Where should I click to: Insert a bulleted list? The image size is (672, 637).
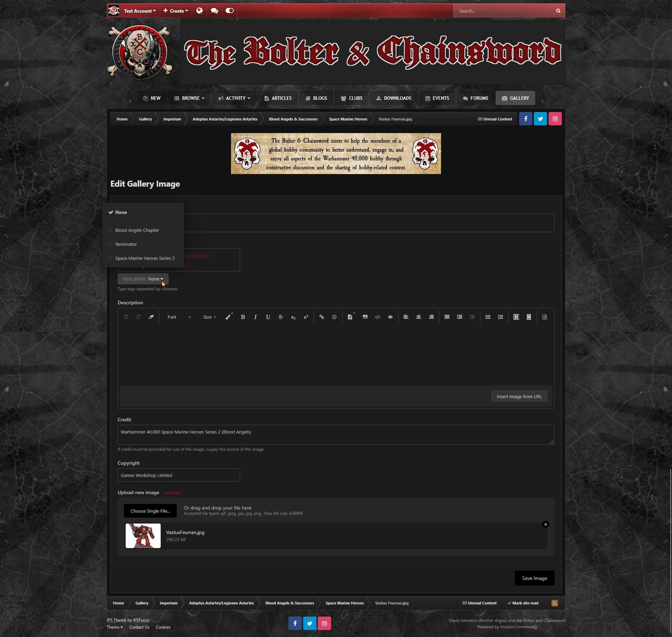click(488, 317)
